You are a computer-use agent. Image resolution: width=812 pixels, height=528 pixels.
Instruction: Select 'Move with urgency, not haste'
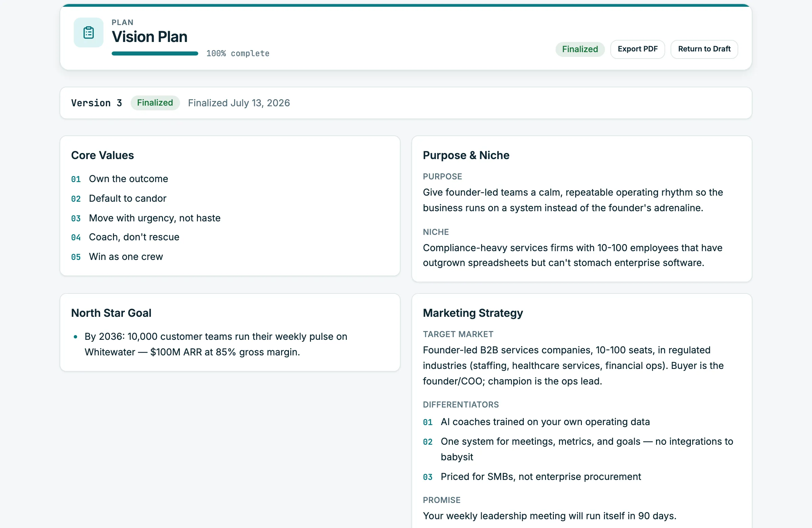[x=155, y=218]
